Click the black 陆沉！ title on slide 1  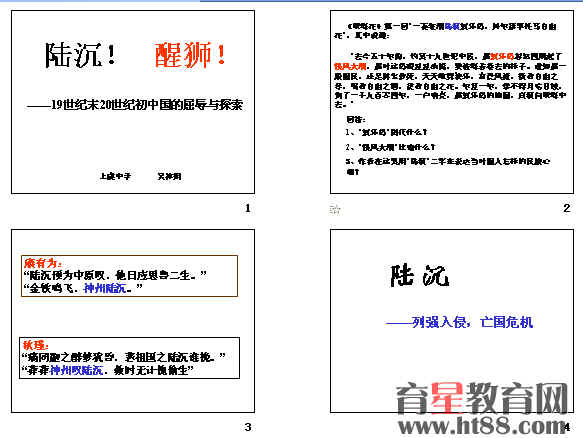(80, 55)
